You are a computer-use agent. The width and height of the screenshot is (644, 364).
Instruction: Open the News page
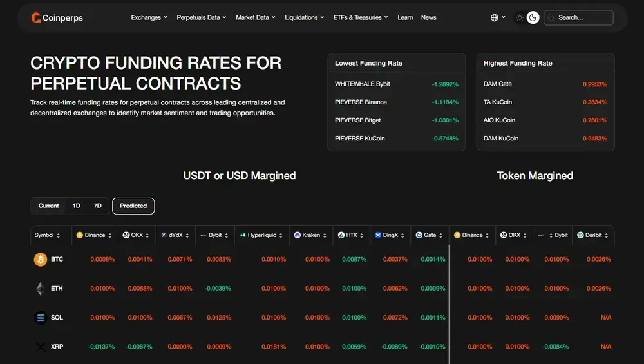click(428, 17)
